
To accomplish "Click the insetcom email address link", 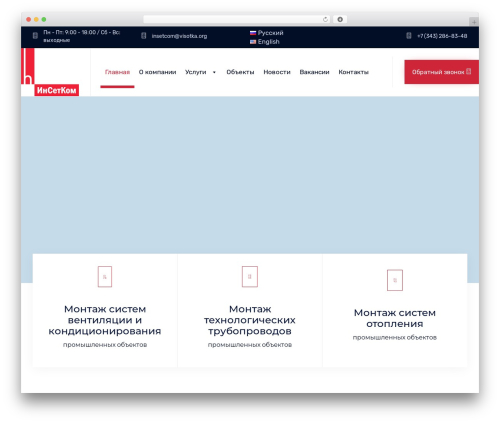I will pos(179,36).
